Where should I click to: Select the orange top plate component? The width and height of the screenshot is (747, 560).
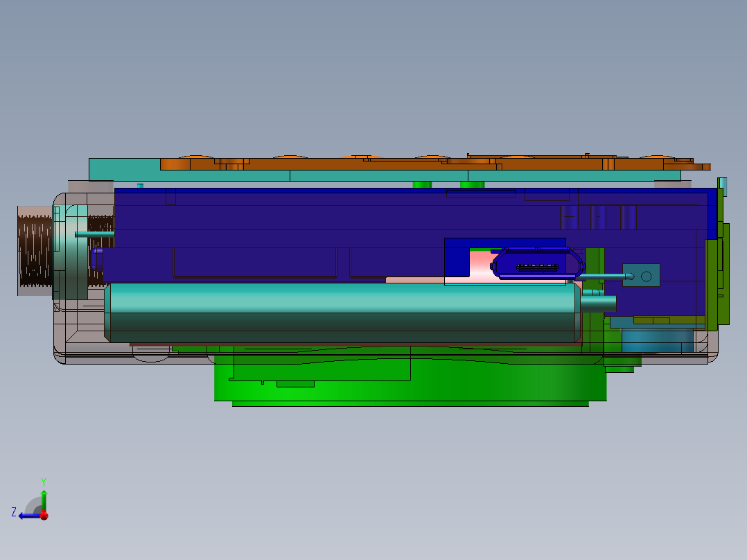click(435, 163)
